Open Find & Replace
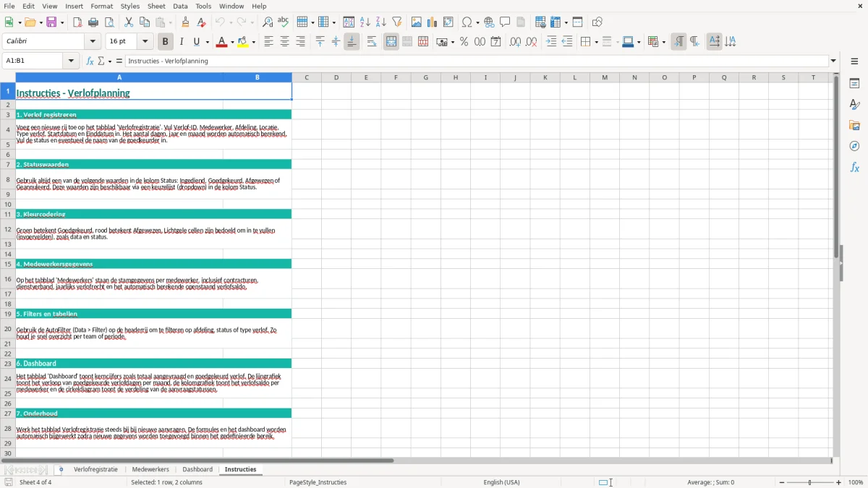 (268, 22)
